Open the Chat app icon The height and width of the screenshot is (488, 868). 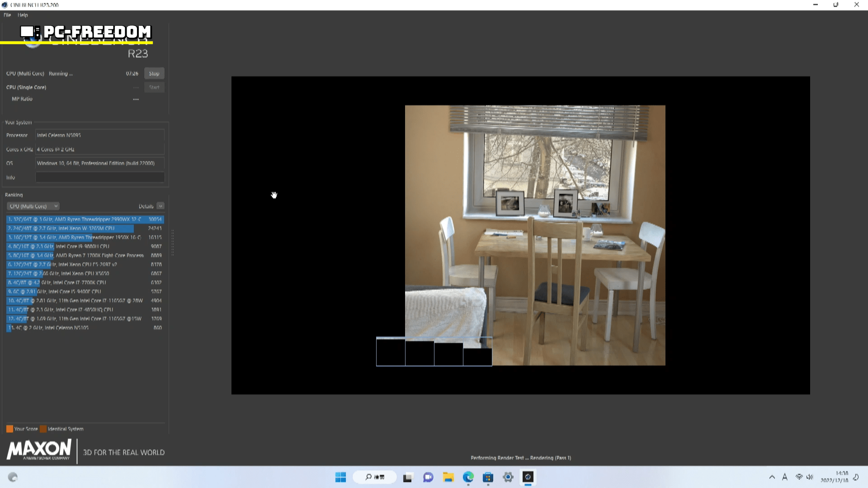(428, 477)
